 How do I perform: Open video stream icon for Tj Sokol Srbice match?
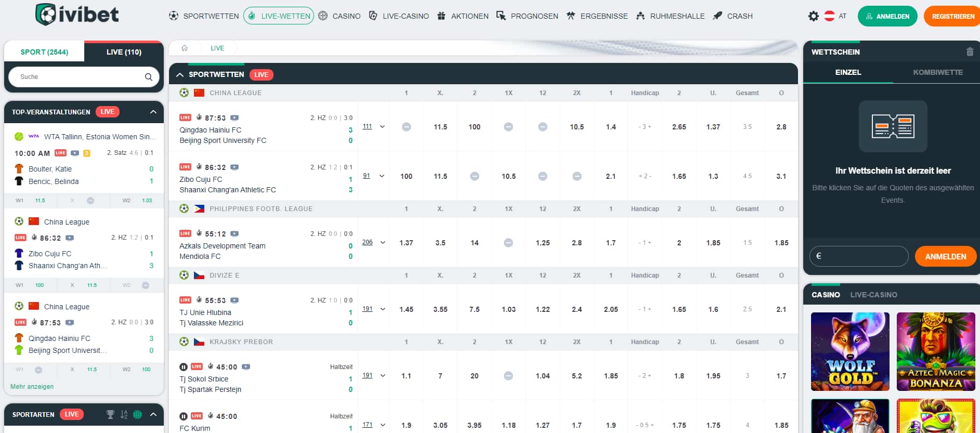pos(246,367)
